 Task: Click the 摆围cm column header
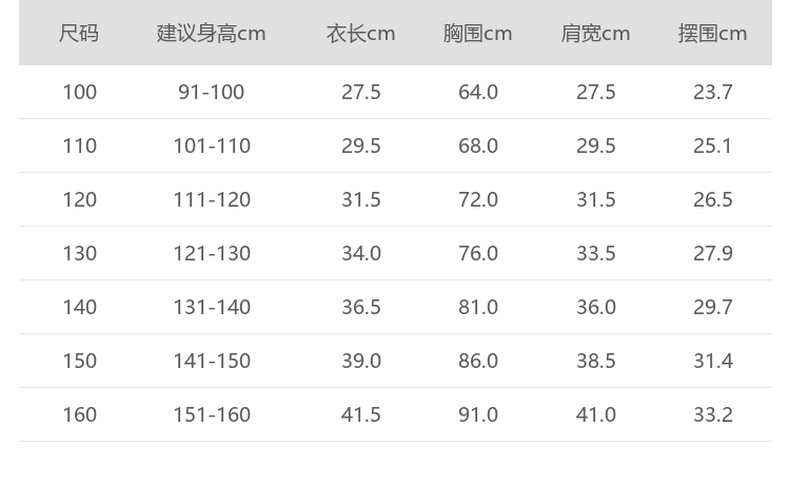pos(713,33)
